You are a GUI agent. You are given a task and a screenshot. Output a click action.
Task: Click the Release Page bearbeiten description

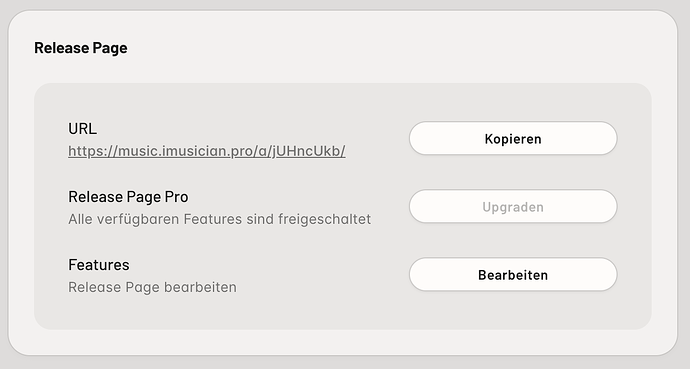[x=152, y=287]
